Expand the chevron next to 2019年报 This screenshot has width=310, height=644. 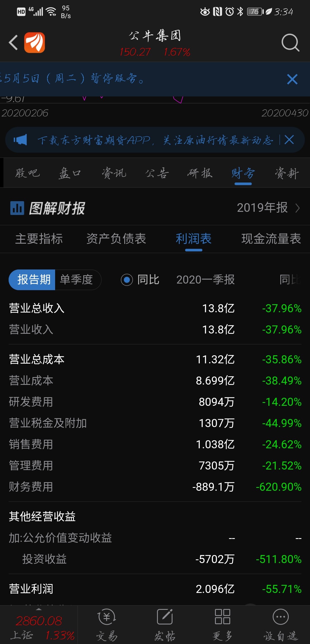(x=298, y=208)
